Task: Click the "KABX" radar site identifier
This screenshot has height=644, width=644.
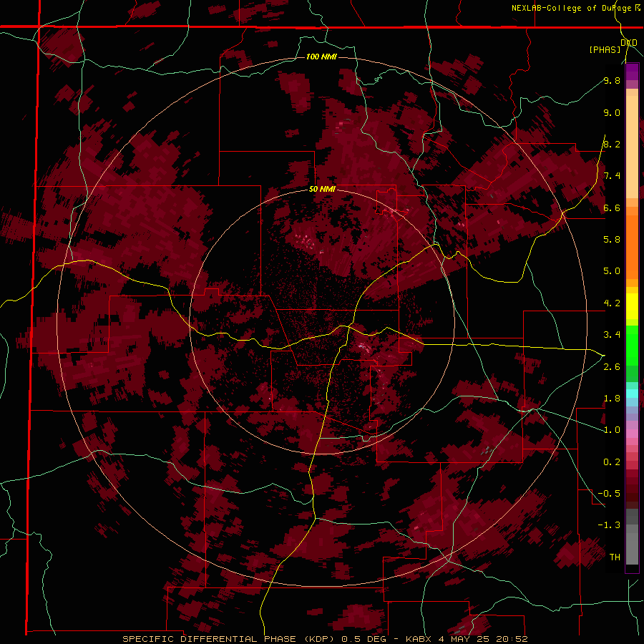Action: pyautogui.click(x=418, y=639)
